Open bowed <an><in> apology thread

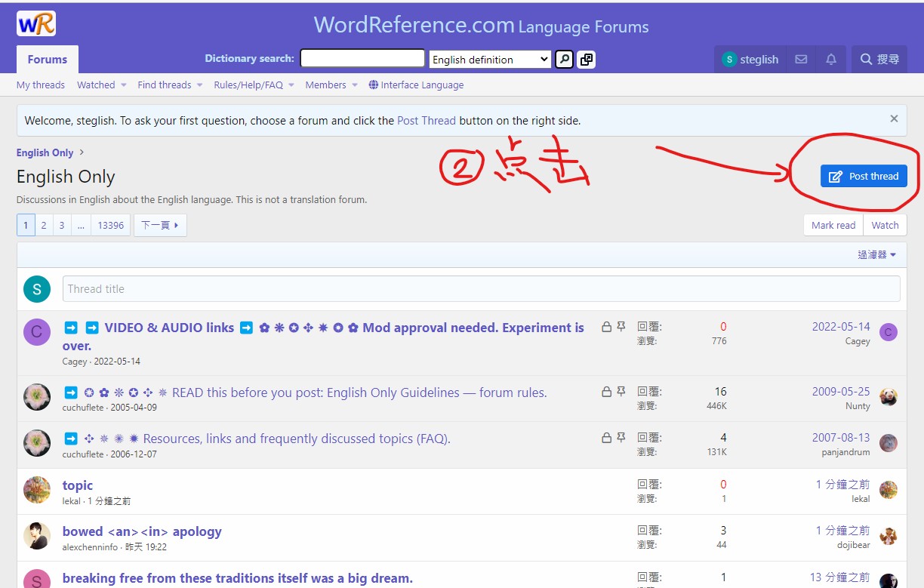142,531
